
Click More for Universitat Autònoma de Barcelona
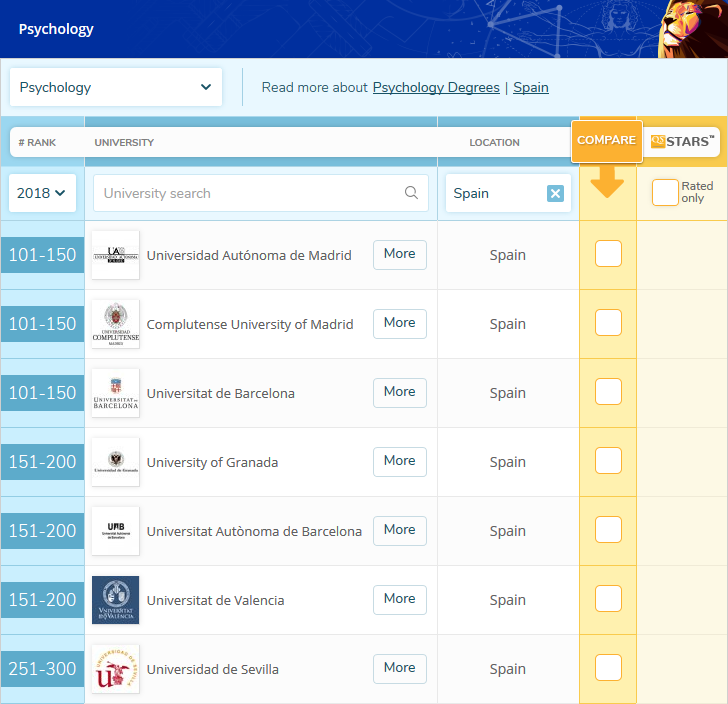click(400, 531)
